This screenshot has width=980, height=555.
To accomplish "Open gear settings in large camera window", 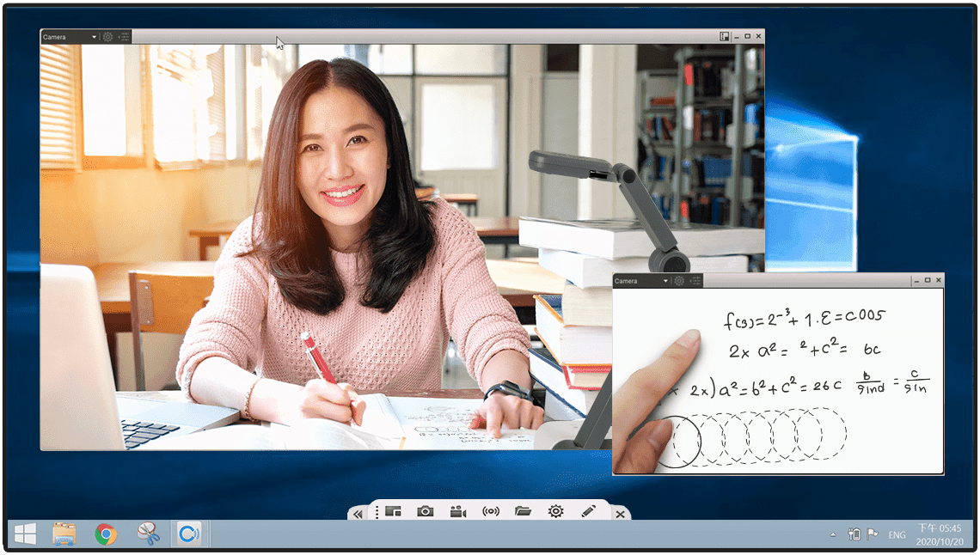I will pos(108,37).
